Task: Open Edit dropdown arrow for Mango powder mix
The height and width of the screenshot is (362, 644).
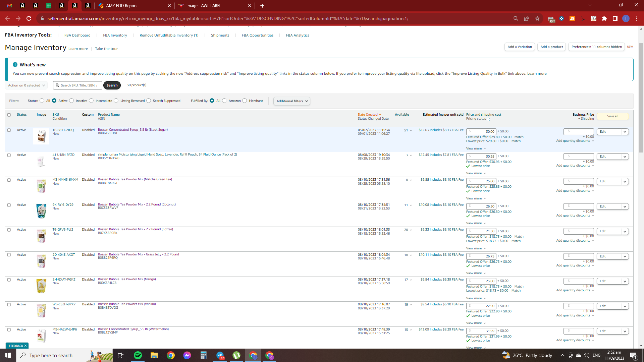Action: coord(625,282)
